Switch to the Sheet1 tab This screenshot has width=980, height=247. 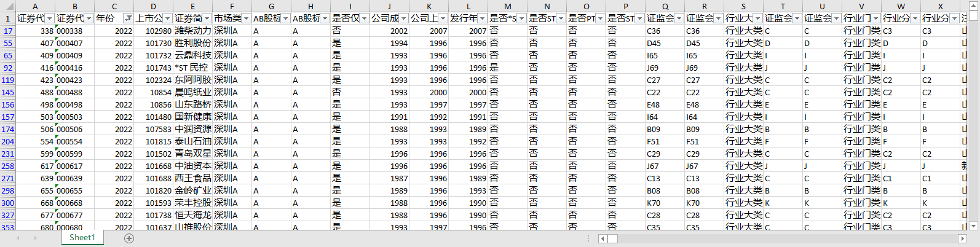coord(82,238)
